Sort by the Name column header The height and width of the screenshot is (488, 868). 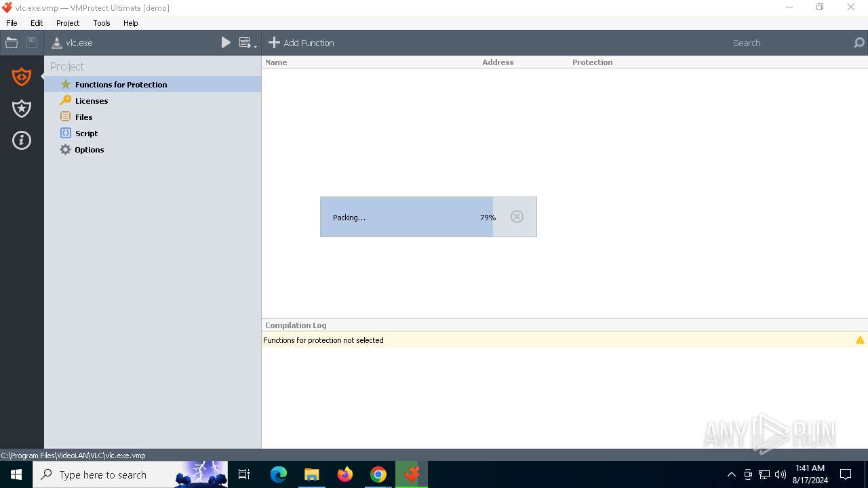[x=276, y=62]
